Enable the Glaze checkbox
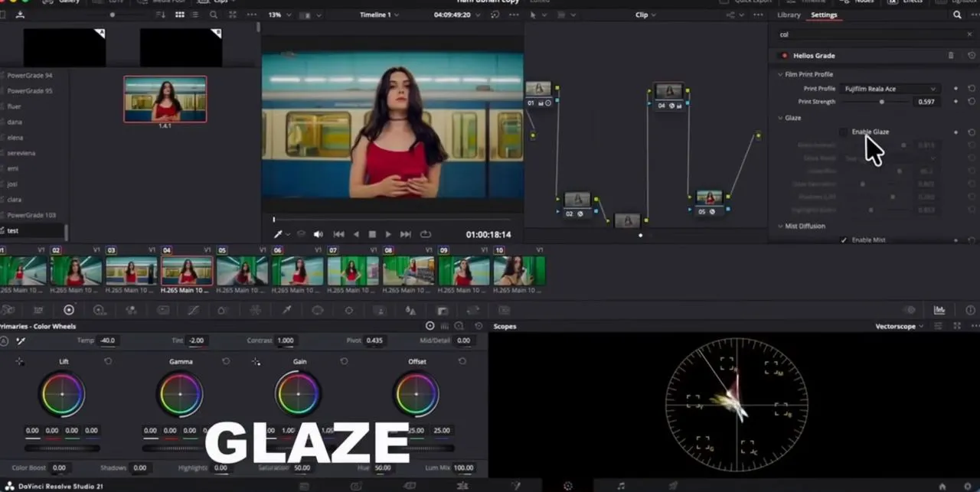 point(844,132)
